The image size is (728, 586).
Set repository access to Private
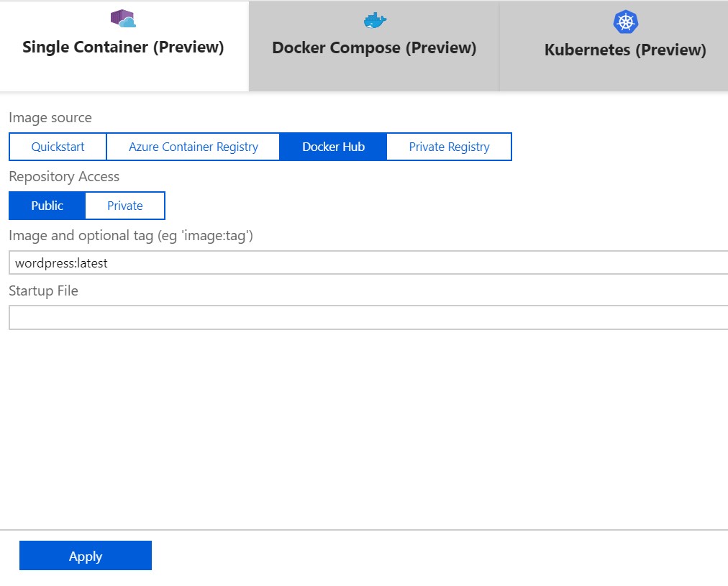tap(125, 206)
